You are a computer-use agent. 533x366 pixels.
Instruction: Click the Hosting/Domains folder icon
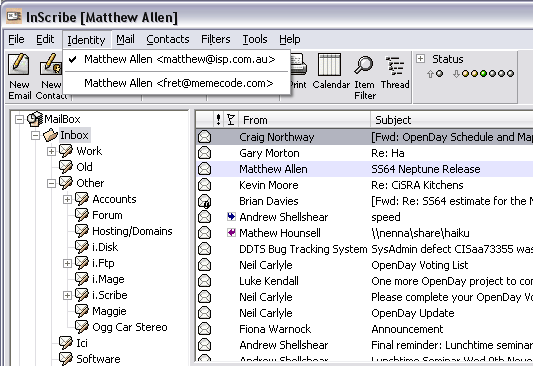(x=82, y=231)
